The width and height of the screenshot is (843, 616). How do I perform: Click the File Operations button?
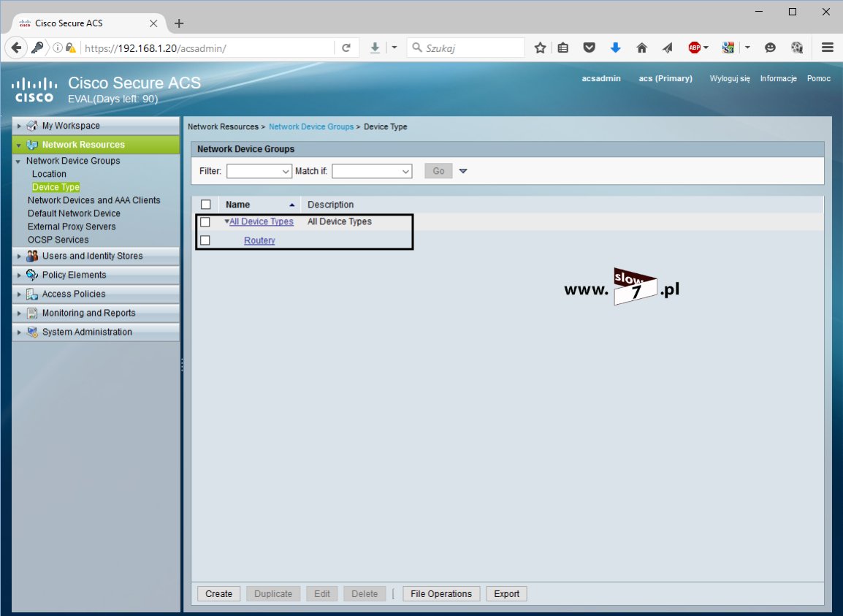pyautogui.click(x=441, y=594)
